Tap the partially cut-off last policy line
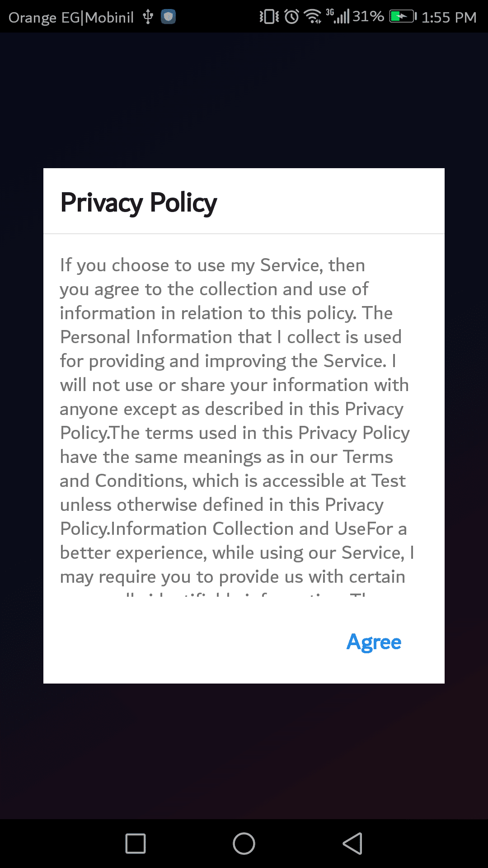Screen dimensions: 488x868 coord(235,593)
